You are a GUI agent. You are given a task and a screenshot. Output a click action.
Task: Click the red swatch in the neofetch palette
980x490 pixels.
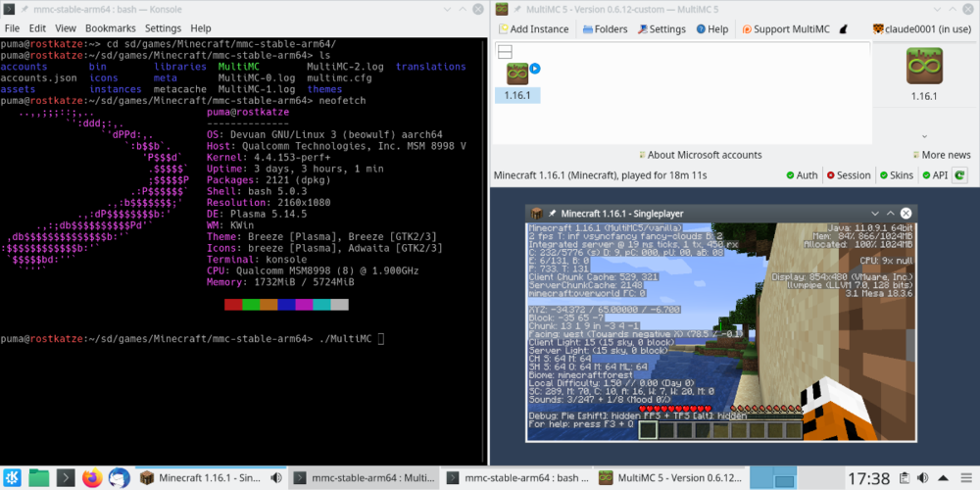(x=233, y=305)
